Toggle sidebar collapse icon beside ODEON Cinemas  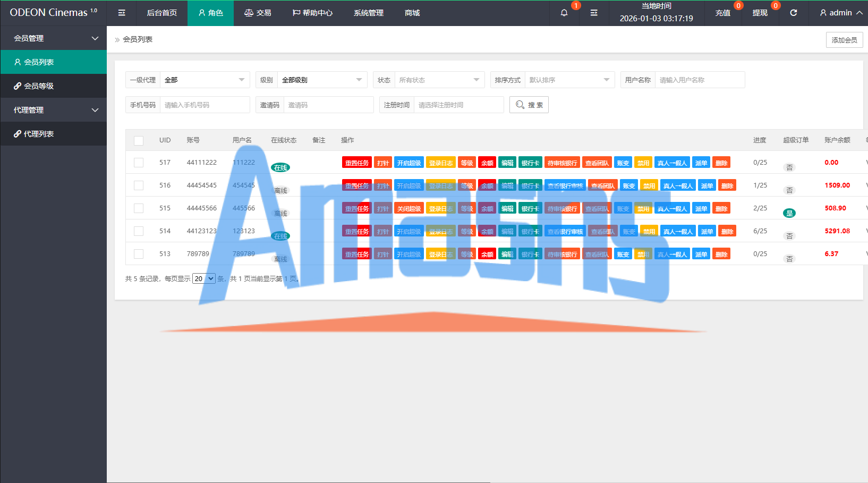122,13
